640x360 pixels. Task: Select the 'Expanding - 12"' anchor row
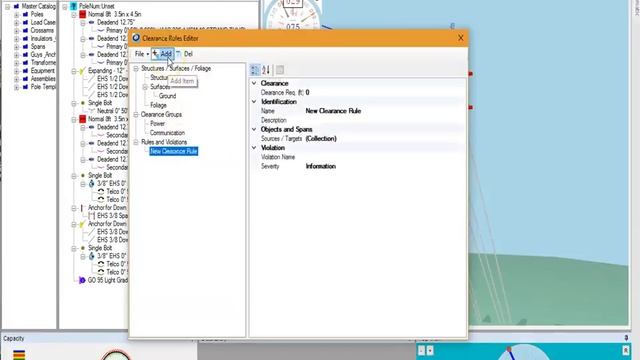click(x=108, y=71)
